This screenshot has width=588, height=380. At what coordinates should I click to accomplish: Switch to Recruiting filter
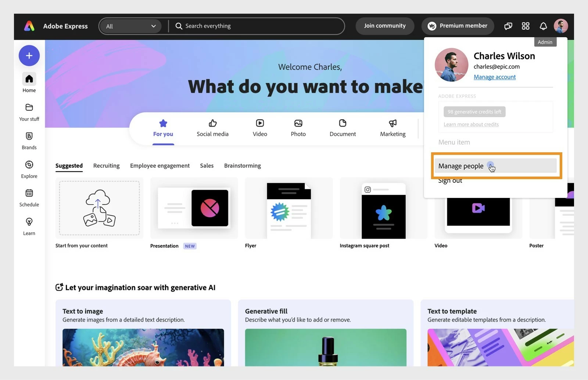pos(107,166)
